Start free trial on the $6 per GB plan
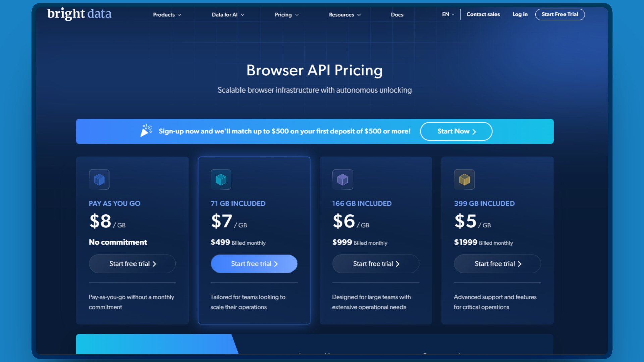The height and width of the screenshot is (362, 644). tap(375, 264)
